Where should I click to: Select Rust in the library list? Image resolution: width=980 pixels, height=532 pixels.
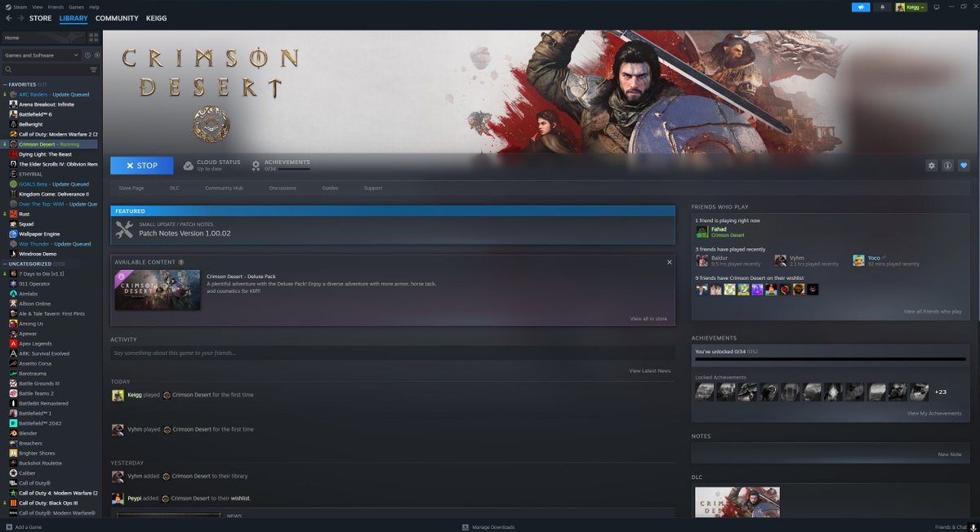click(x=24, y=214)
